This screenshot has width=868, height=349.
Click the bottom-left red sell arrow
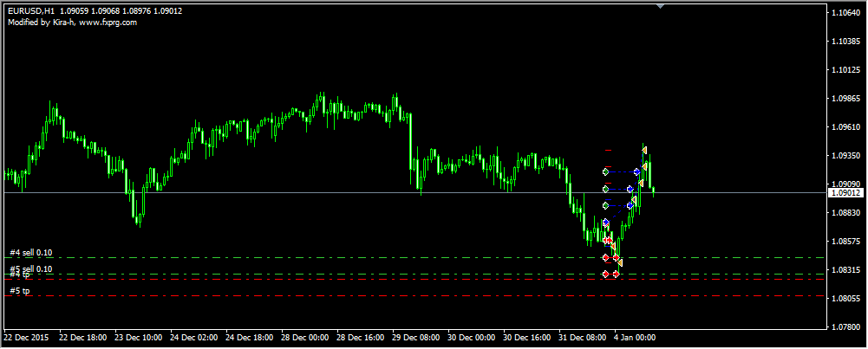point(605,274)
